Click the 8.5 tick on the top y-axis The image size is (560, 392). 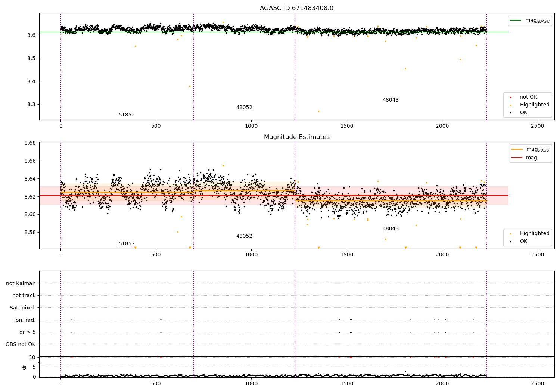tap(31, 59)
